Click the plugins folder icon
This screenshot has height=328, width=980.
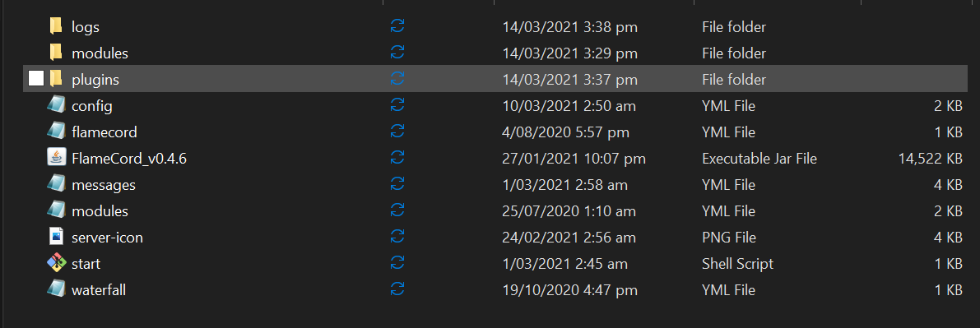click(56, 79)
